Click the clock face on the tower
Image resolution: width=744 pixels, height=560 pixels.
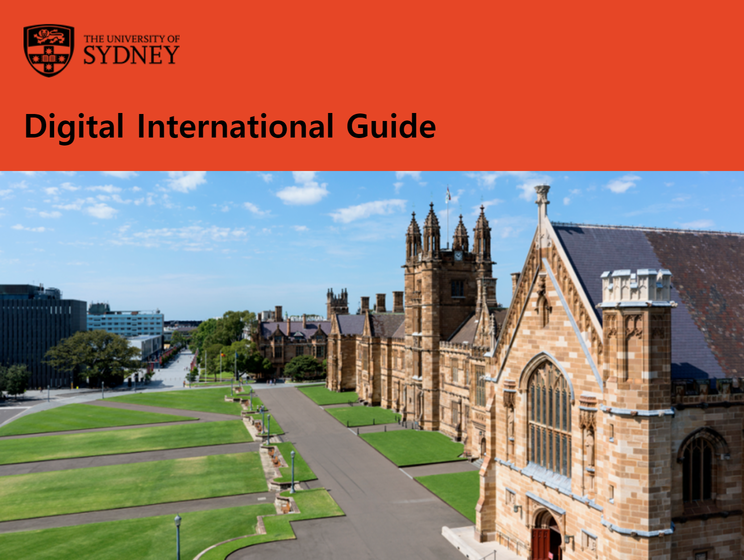click(458, 256)
